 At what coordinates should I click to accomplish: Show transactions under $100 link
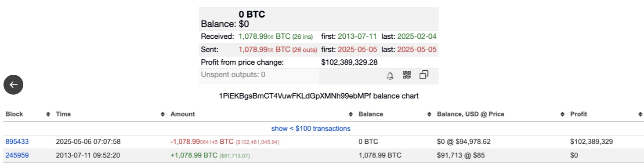pos(311,128)
